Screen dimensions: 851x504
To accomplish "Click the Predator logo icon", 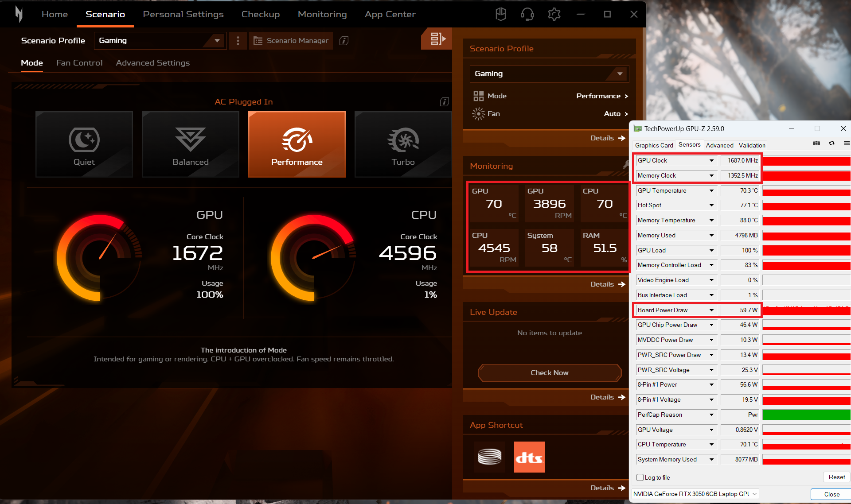I will click(x=19, y=14).
